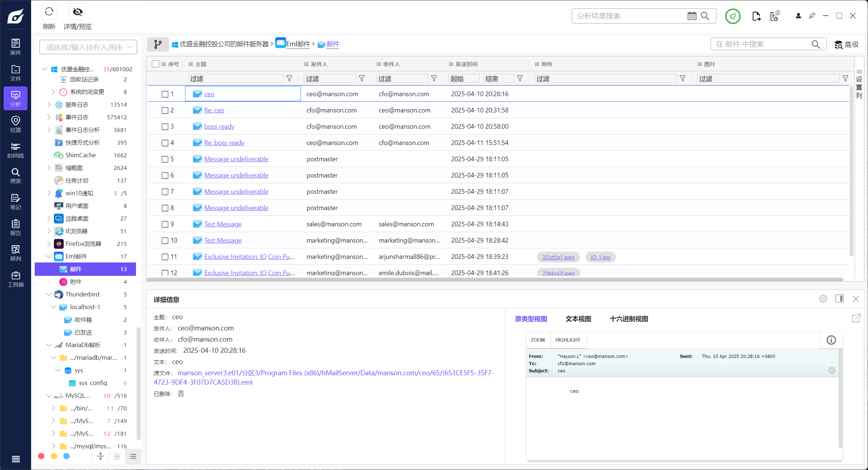
Task: Switch to the 十六进制视图 tab
Action: click(629, 319)
